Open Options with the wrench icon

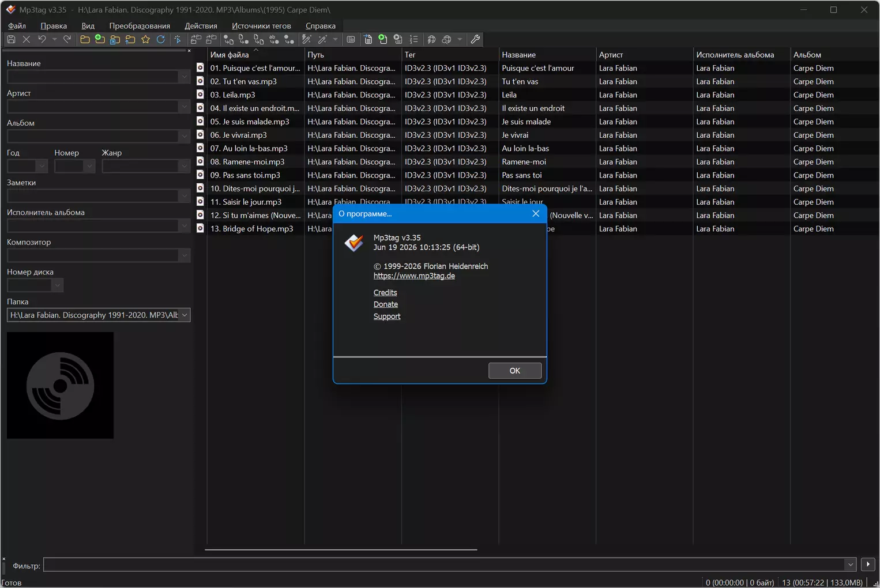pyautogui.click(x=475, y=39)
